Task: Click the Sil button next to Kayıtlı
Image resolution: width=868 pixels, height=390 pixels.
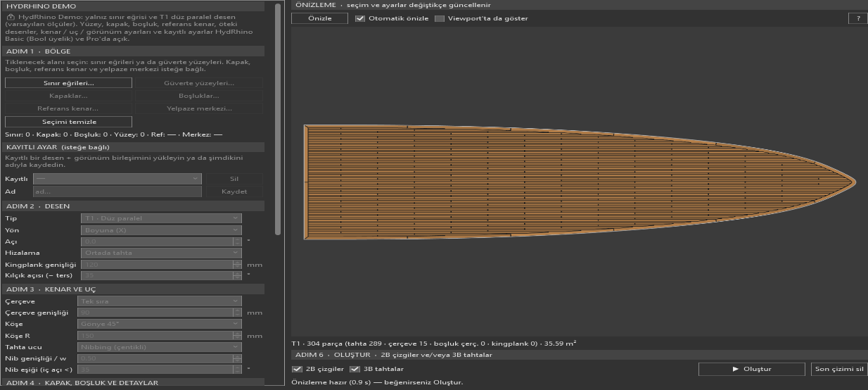Action: (x=234, y=179)
